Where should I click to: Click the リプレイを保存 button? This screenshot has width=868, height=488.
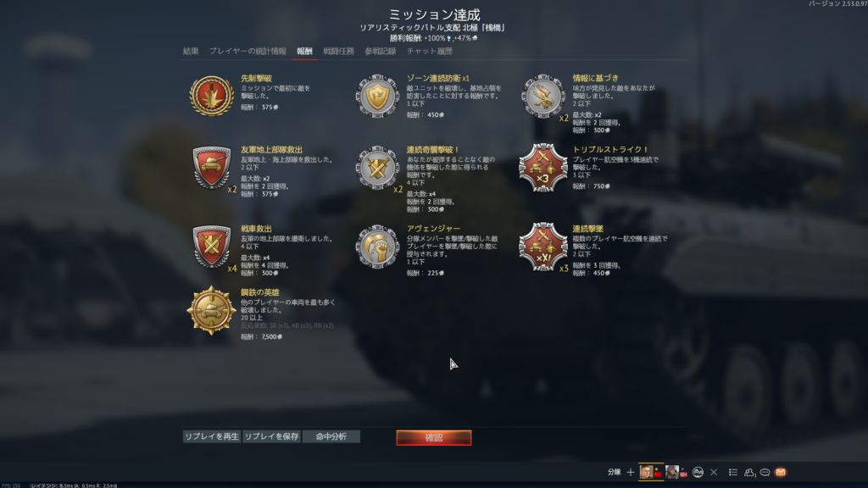click(272, 436)
